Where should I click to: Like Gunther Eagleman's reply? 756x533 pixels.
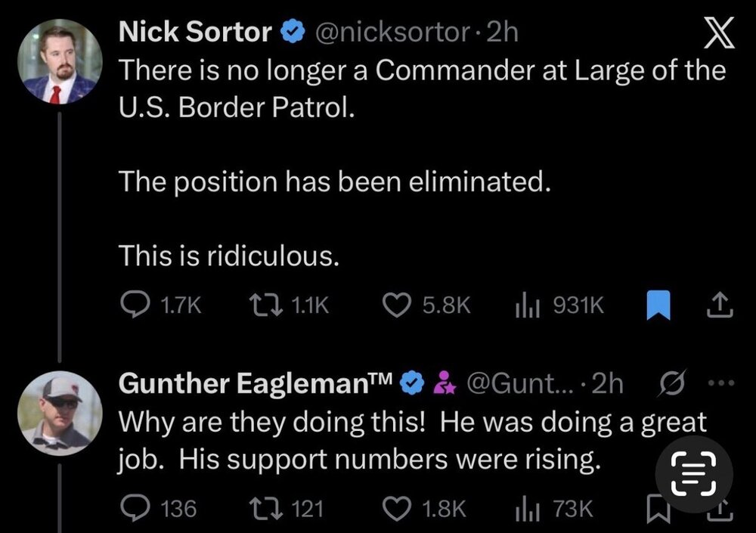(398, 508)
